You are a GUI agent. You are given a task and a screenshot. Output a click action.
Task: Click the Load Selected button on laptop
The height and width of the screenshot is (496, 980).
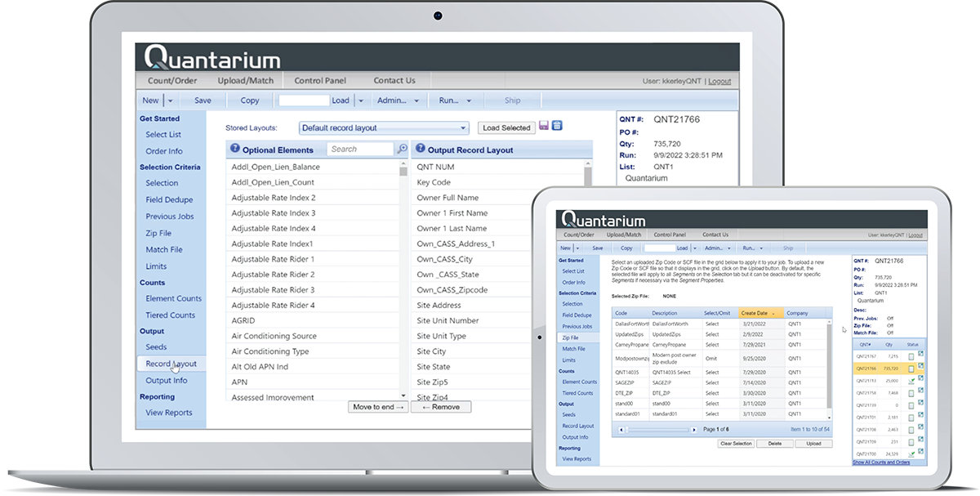(x=506, y=127)
